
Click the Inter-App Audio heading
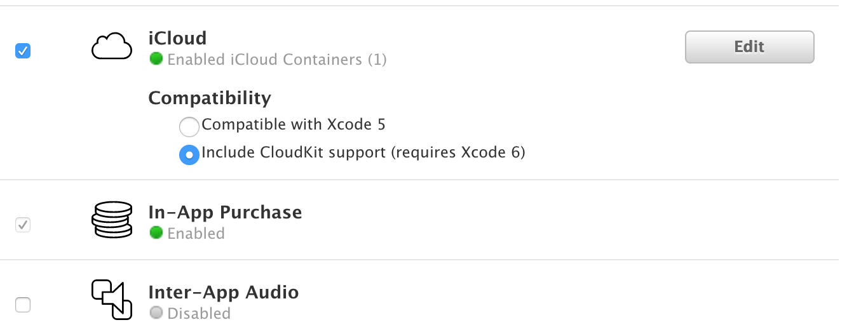pos(224,292)
